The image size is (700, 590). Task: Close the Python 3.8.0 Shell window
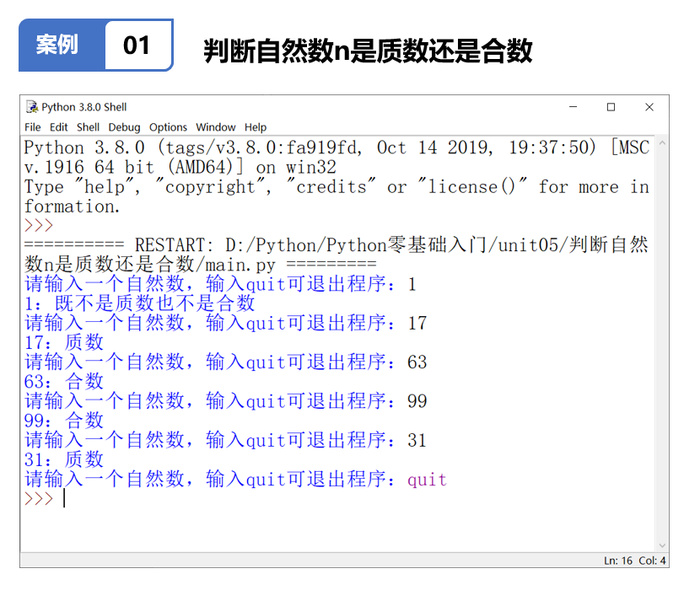point(649,107)
